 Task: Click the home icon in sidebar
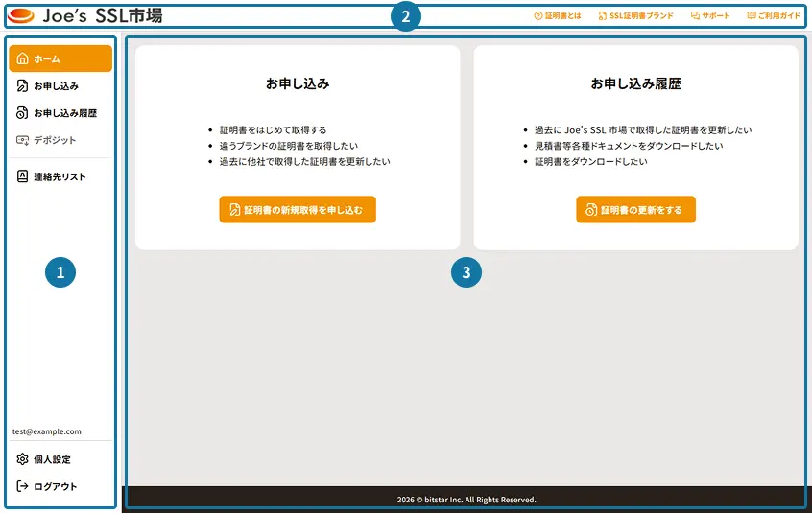click(22, 58)
